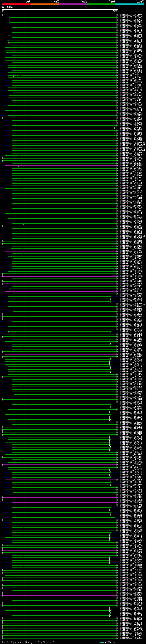This screenshot has height=644, width=146.
Task: Select the UniRef100_P04074 label
Action: [x=131, y=623]
